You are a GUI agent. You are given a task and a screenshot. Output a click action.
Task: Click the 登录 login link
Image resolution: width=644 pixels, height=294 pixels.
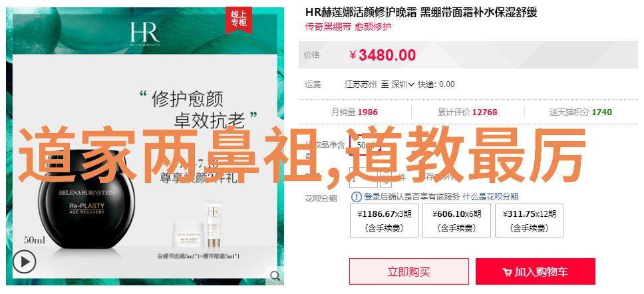(372, 197)
